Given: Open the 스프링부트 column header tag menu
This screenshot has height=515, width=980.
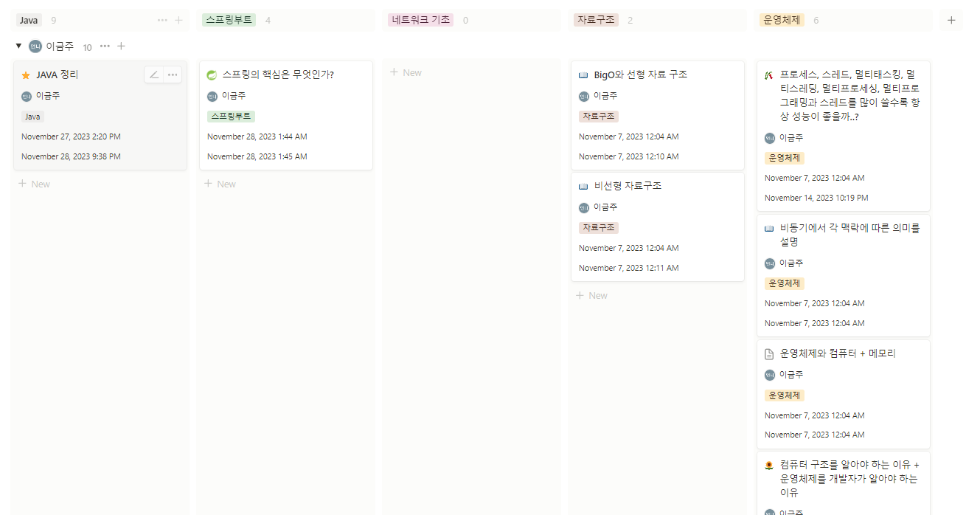Looking at the screenshot, I should coord(229,20).
